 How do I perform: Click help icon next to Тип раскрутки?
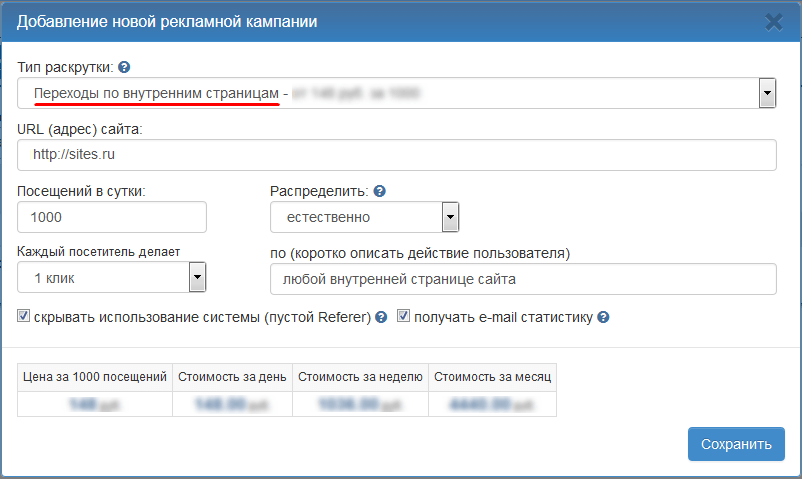[124, 68]
